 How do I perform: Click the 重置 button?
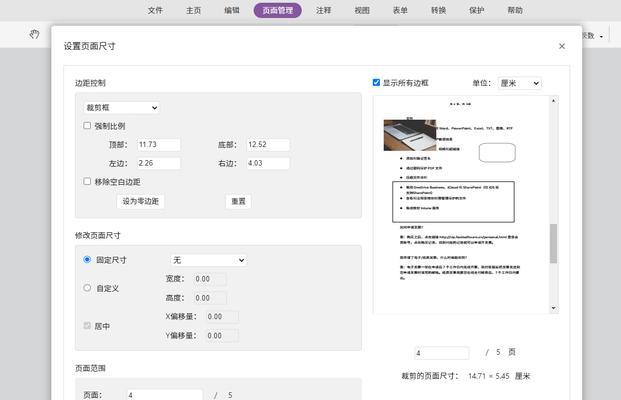coord(238,201)
